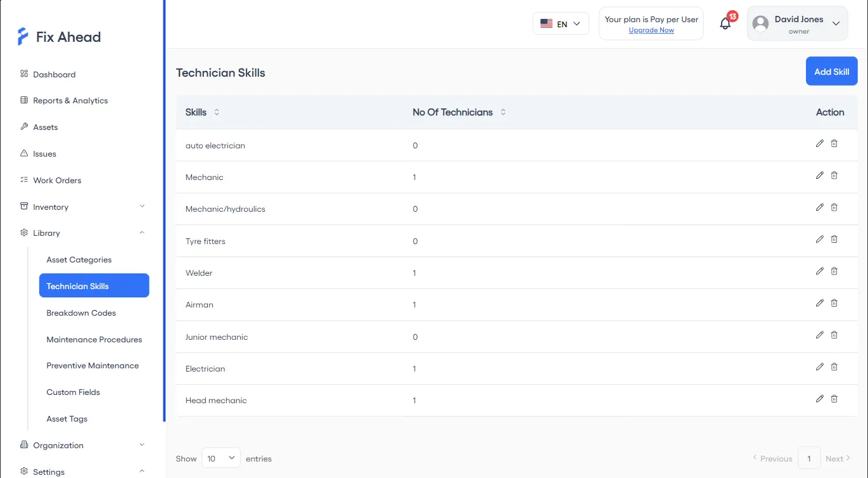Image resolution: width=868 pixels, height=478 pixels.
Task: Click the edit pencil for auto electrician
Action: pos(819,144)
